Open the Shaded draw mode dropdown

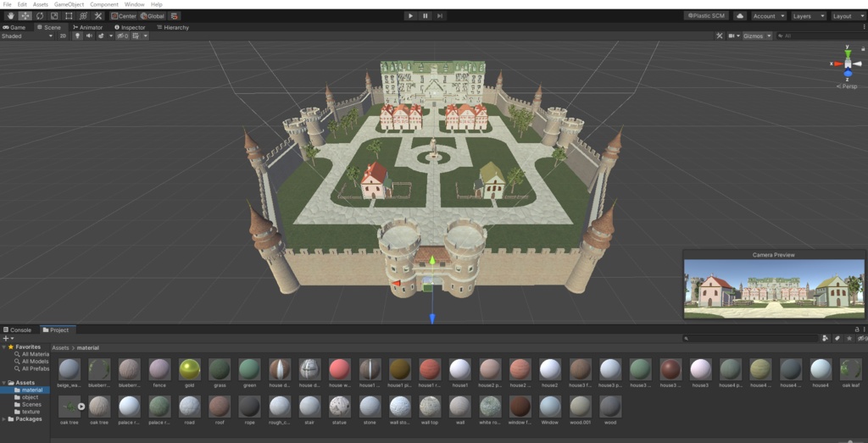27,36
